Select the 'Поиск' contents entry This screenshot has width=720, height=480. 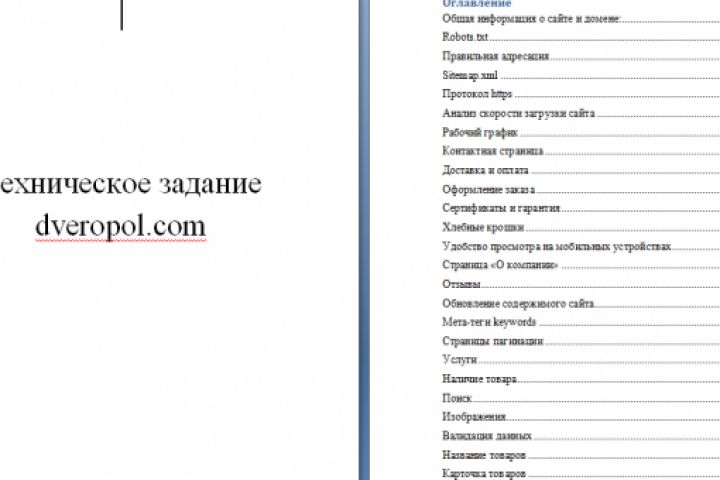[457, 398]
